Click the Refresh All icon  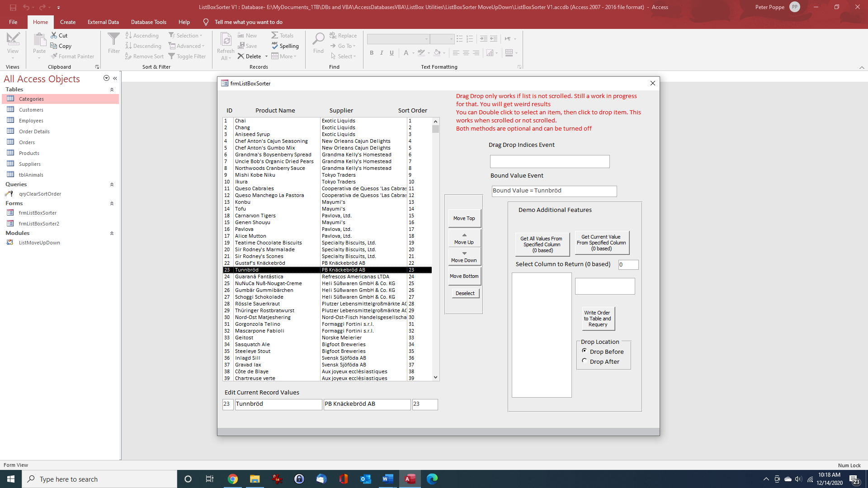[226, 40]
